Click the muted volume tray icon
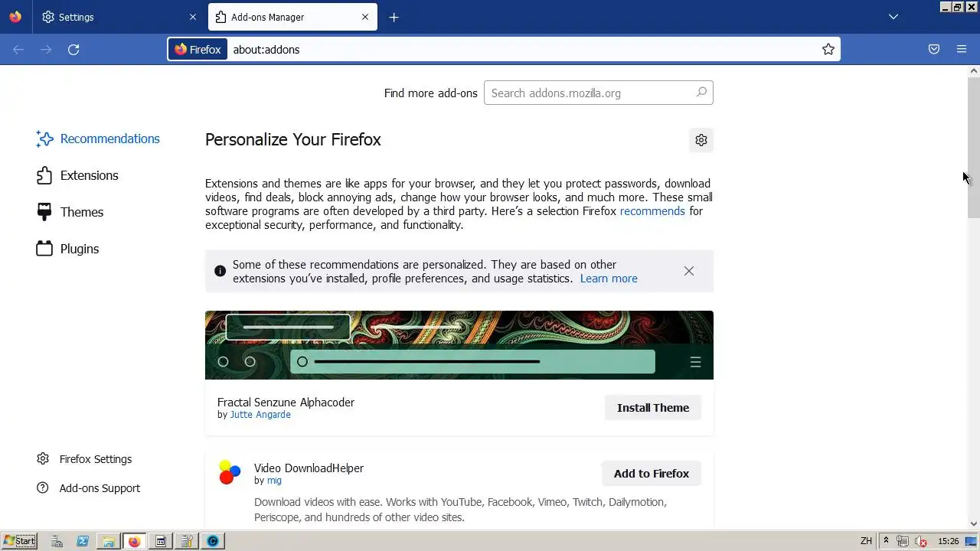Image resolution: width=980 pixels, height=551 pixels. (922, 541)
